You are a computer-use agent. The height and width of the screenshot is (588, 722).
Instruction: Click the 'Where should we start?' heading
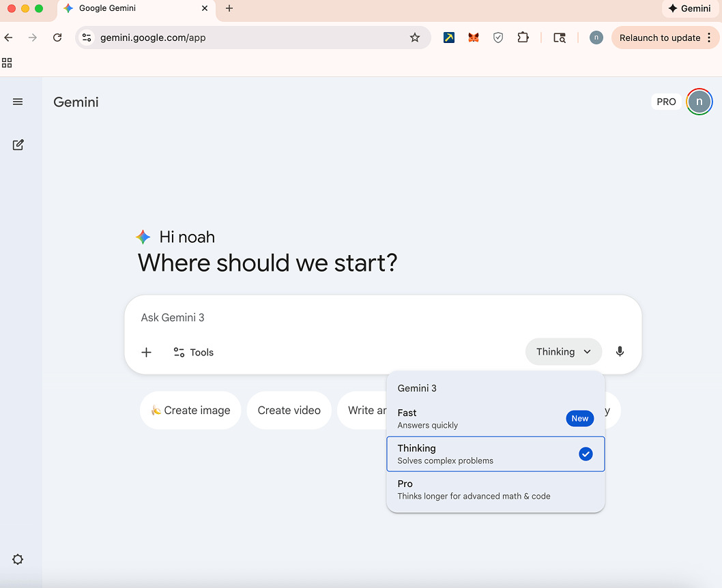(x=268, y=263)
